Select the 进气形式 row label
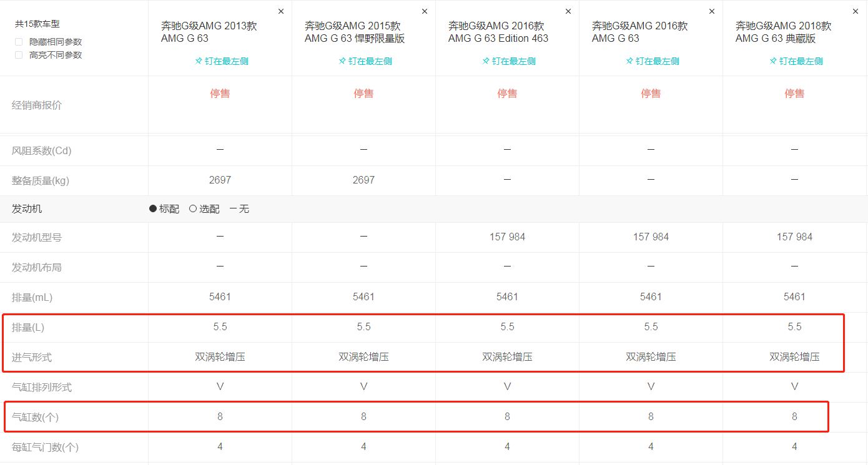This screenshot has width=868, height=465. pos(32,357)
